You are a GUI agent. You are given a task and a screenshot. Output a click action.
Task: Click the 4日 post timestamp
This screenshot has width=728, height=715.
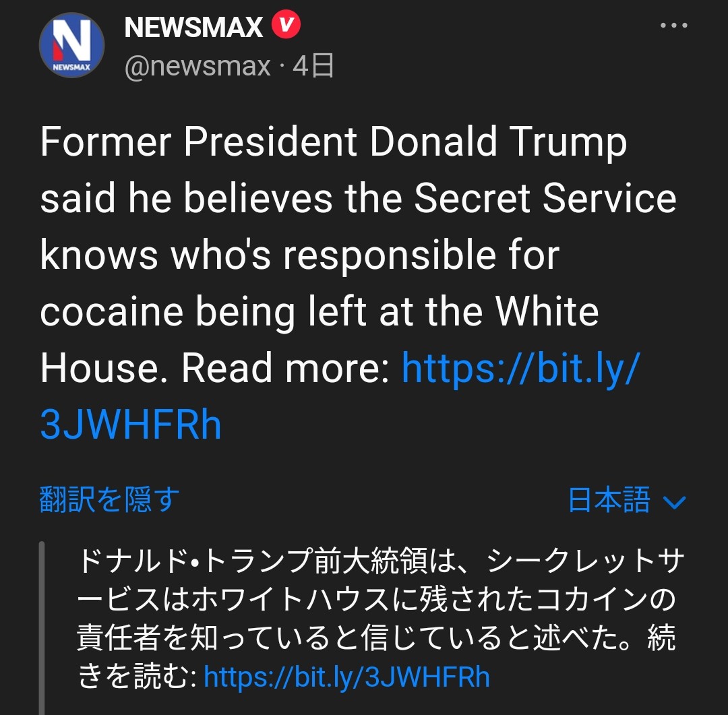coord(314,67)
